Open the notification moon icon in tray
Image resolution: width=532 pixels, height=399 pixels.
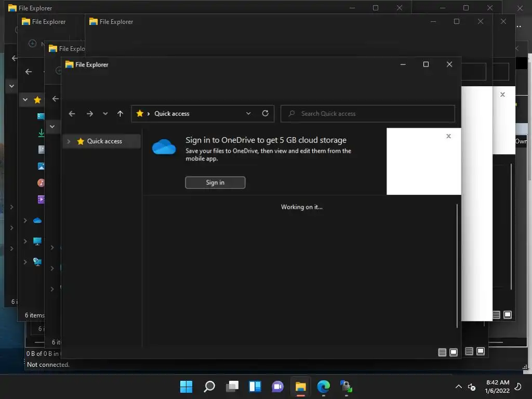click(518, 387)
